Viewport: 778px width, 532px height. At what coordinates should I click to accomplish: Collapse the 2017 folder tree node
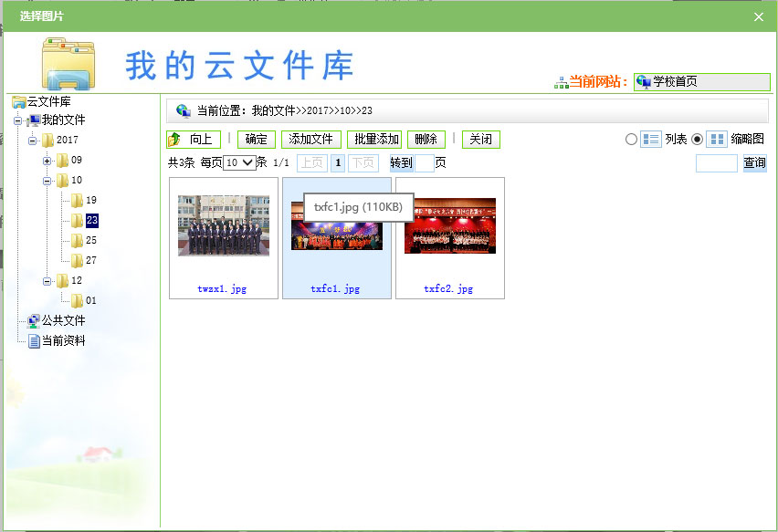(32, 141)
